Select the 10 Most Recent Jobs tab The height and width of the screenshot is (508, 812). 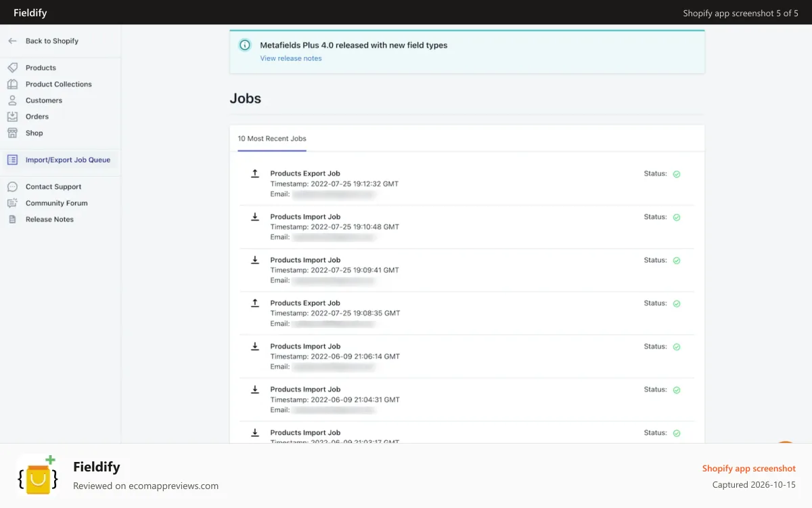pyautogui.click(x=272, y=139)
